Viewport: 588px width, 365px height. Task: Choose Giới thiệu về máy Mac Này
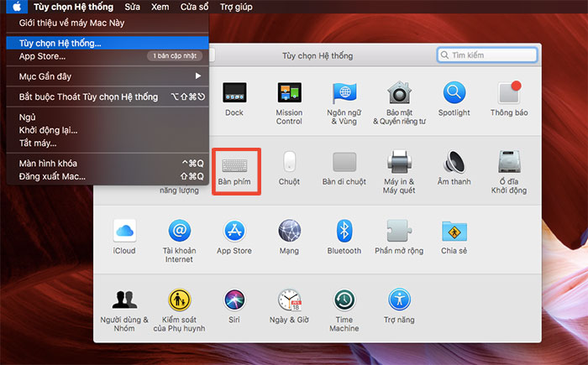[108, 23]
